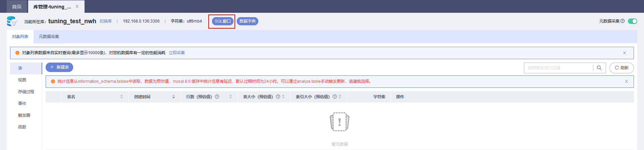The image size is (644, 150).
Task: Click the 元数据采集 help icon
Action: point(623,21)
